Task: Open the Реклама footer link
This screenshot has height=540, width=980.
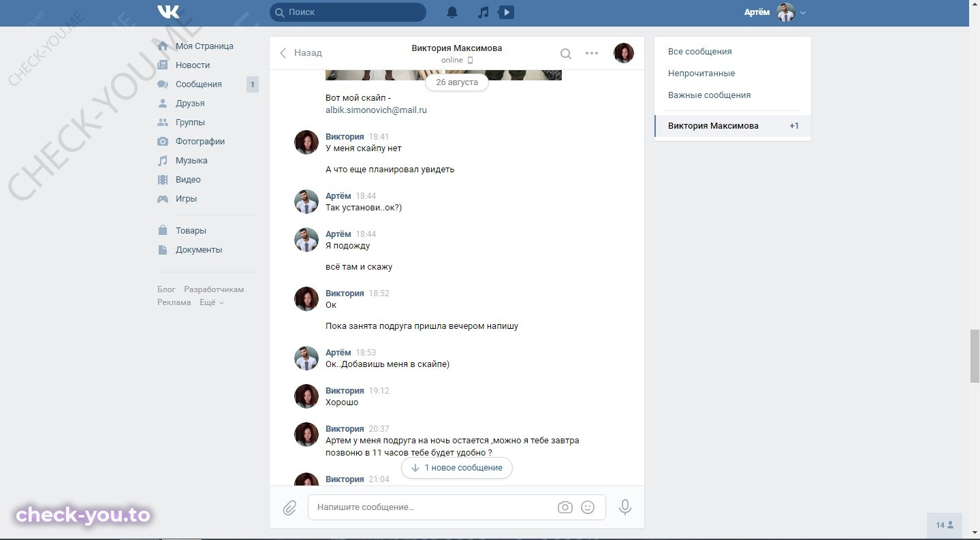Action: click(174, 302)
